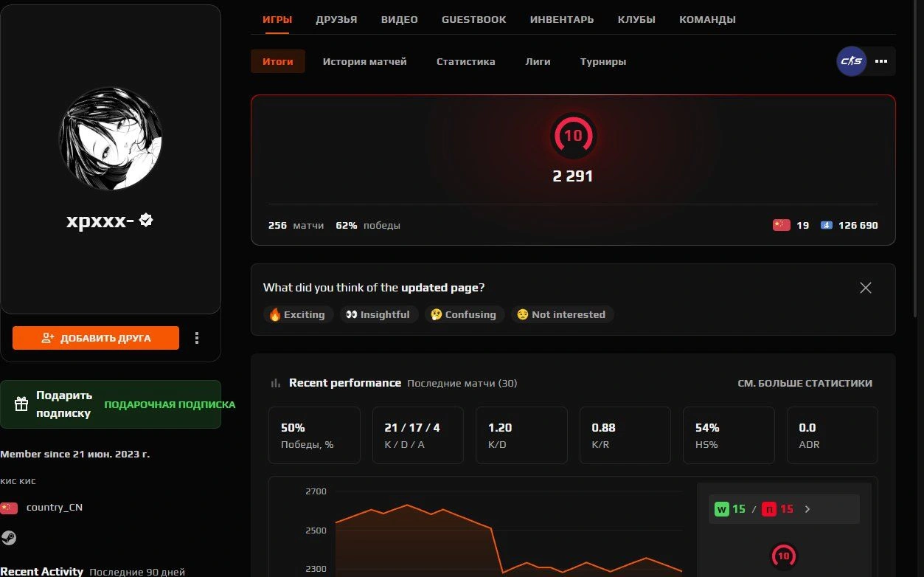Click the 62% победы stat
The height and width of the screenshot is (577, 924).
368,225
